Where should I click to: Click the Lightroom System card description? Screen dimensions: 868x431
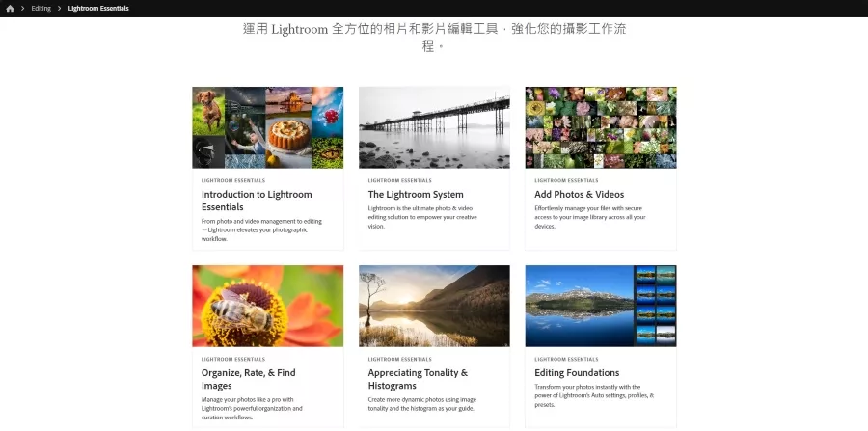click(x=422, y=218)
